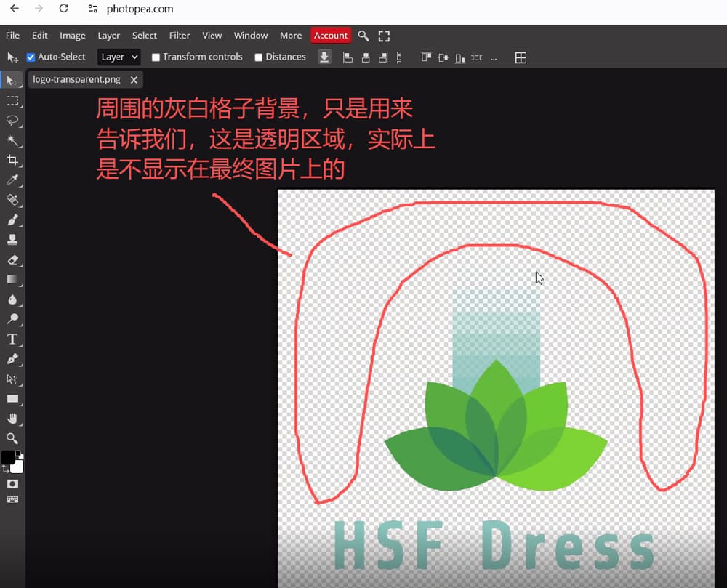The width and height of the screenshot is (727, 588).
Task: Open the Select menu
Action: coord(144,36)
